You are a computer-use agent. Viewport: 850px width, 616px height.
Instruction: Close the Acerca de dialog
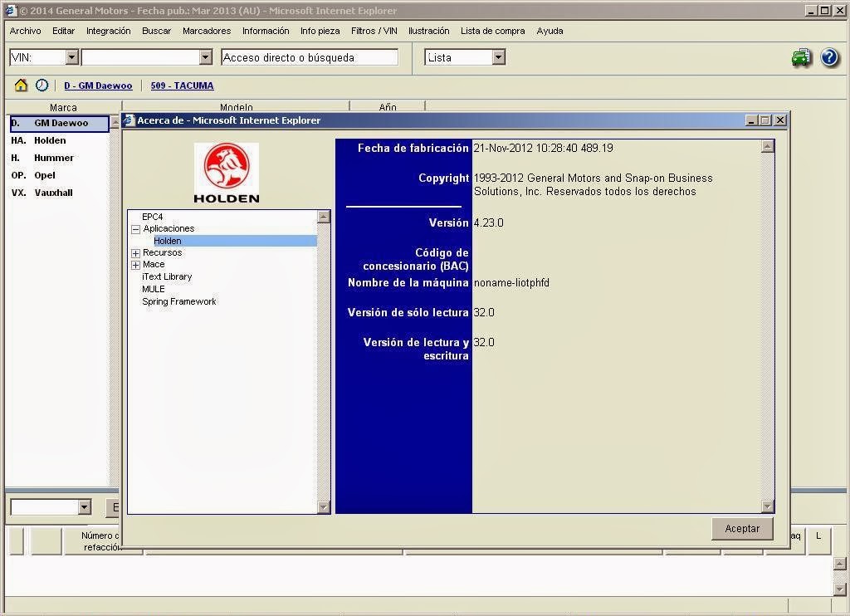780,120
